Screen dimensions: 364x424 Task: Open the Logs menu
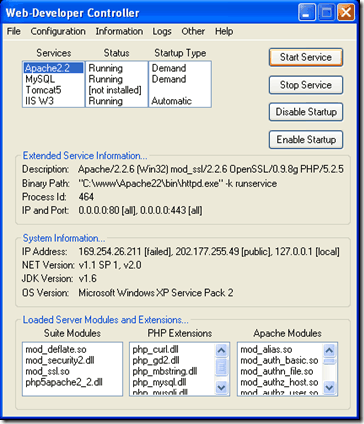162,31
